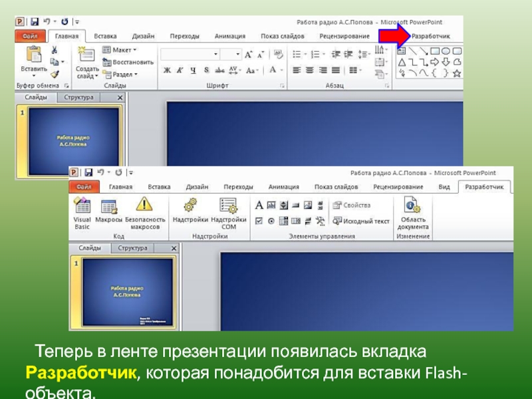The image size is (532, 399).
Task: Expand the Макет layout dropdown
Action: (x=120, y=50)
